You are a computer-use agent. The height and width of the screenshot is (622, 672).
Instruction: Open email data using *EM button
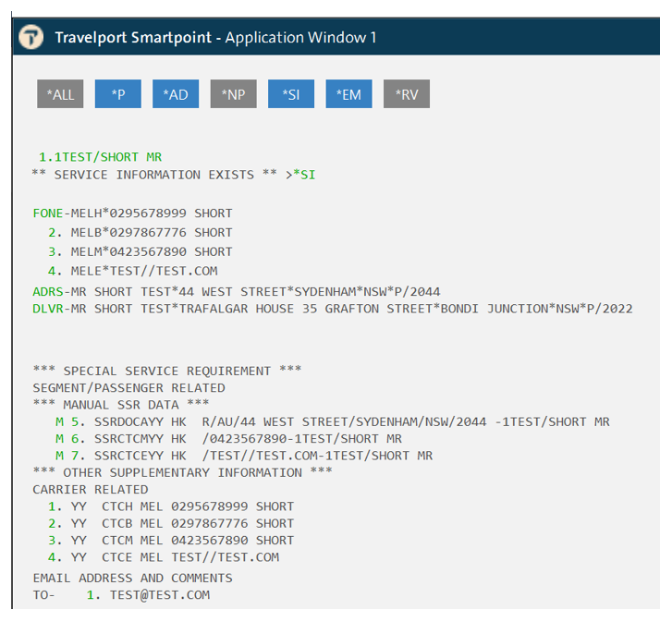point(348,94)
